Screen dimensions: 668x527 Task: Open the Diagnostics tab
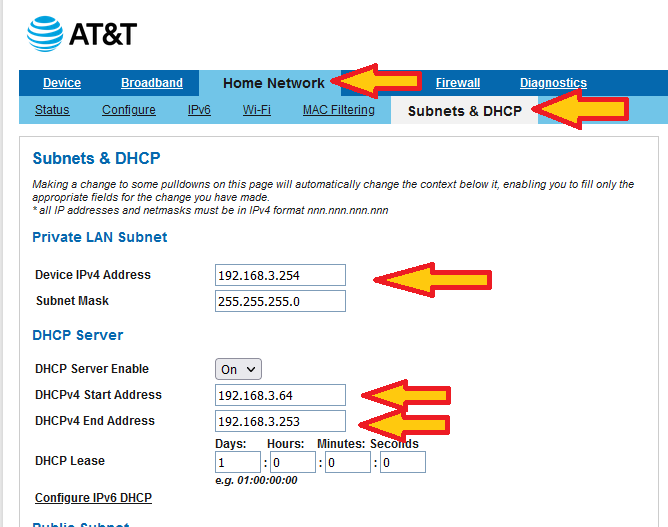point(553,83)
